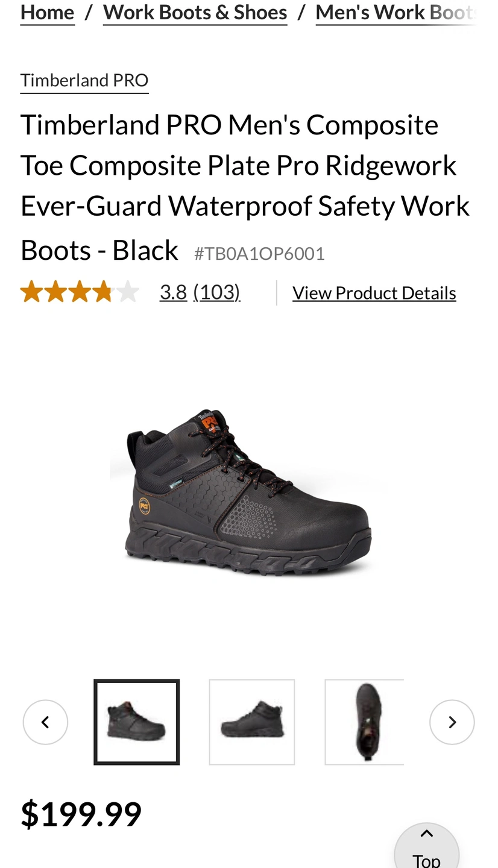
Task: Click the empty gray fifth star
Action: coord(128,292)
